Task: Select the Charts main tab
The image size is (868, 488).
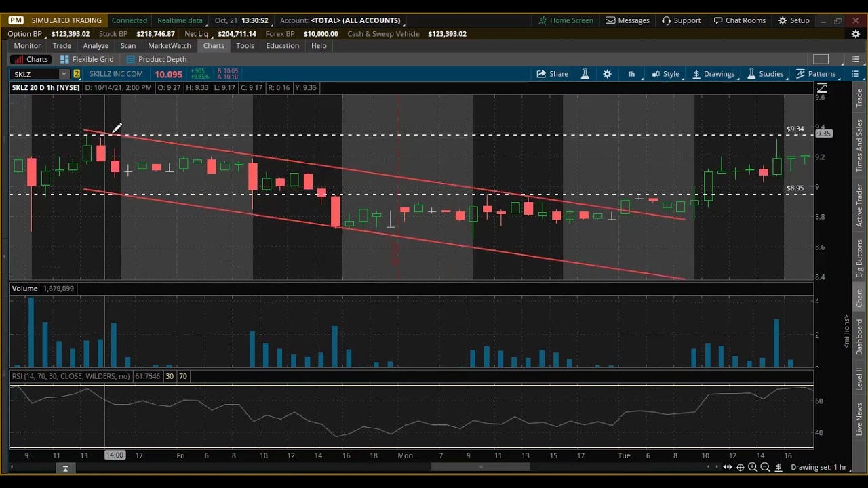Action: point(214,45)
